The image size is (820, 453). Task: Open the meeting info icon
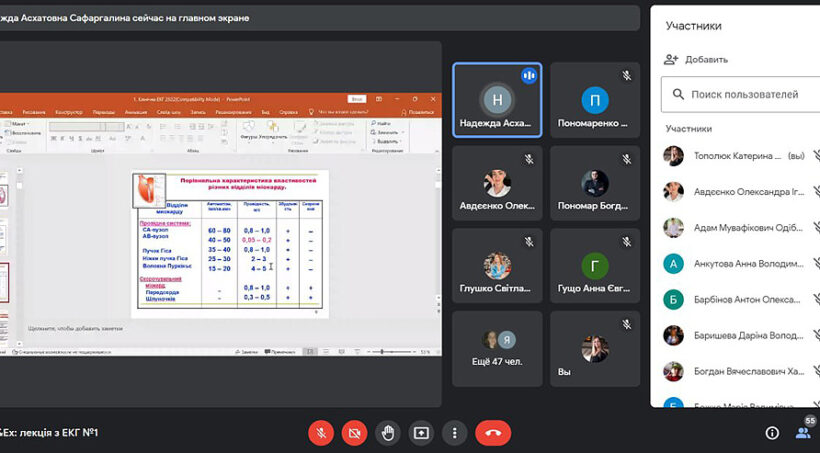(x=772, y=433)
